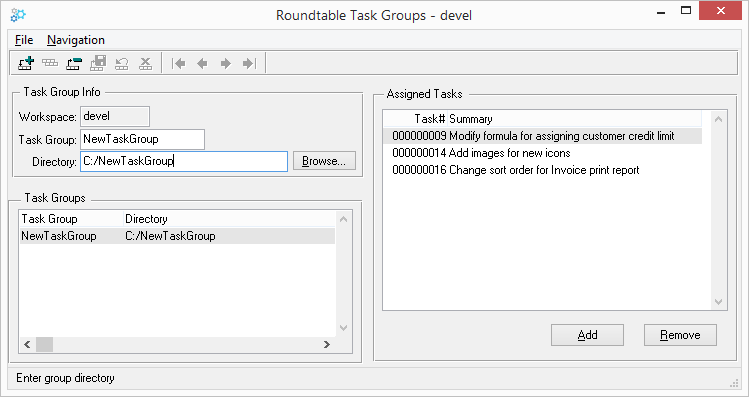Go to the next record arrow icon
749x397 pixels.
click(x=226, y=63)
